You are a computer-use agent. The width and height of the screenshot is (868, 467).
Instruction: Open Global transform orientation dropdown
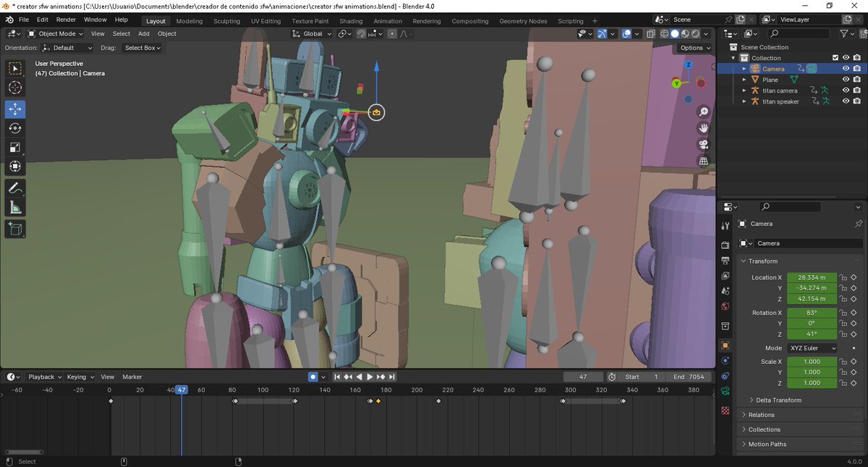click(312, 33)
